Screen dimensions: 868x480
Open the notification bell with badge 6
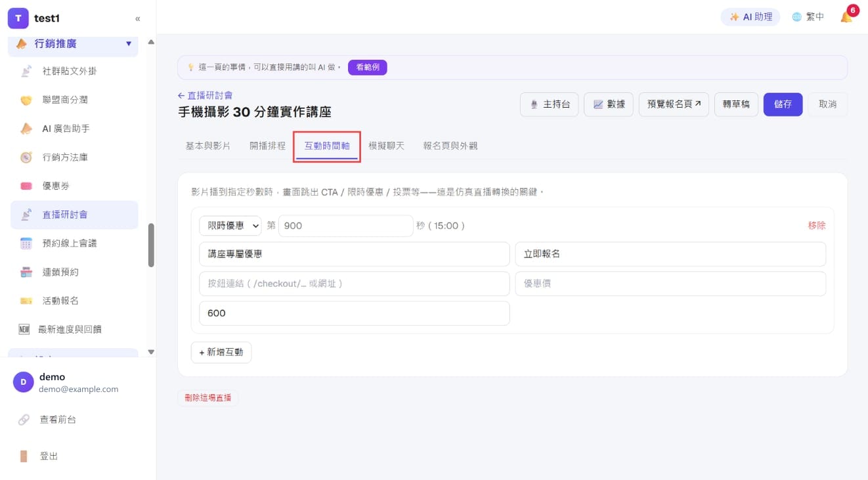(847, 16)
